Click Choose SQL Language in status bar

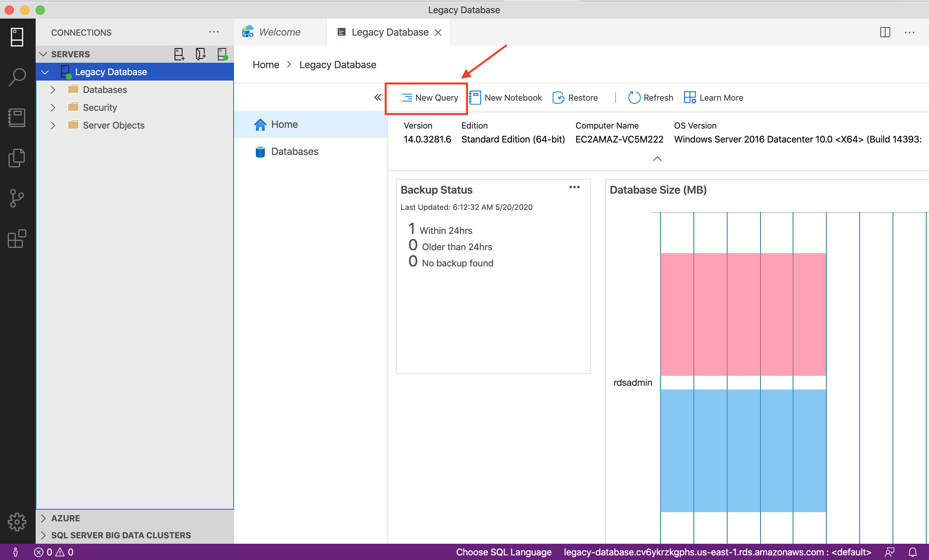coord(504,552)
